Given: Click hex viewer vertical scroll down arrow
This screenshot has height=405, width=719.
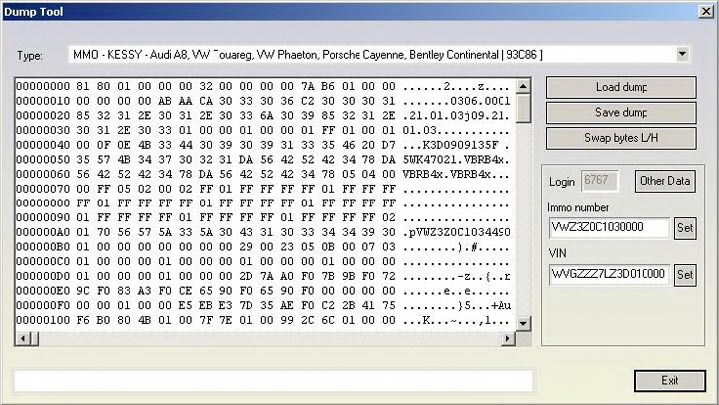Looking at the screenshot, I should pyautogui.click(x=524, y=323).
